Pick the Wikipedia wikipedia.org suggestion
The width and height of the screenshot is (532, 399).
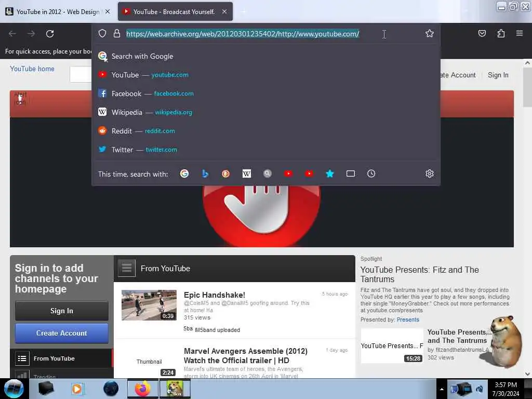[x=265, y=112]
